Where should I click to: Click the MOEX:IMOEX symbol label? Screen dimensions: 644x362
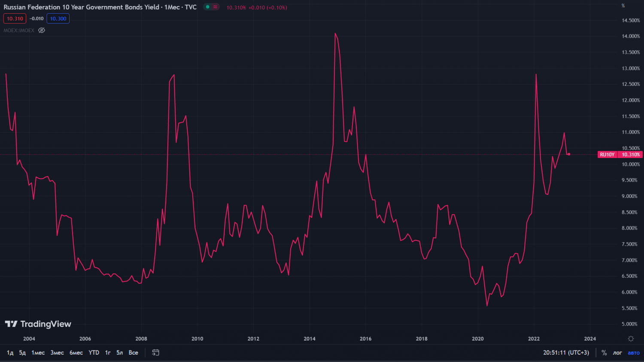[19, 30]
